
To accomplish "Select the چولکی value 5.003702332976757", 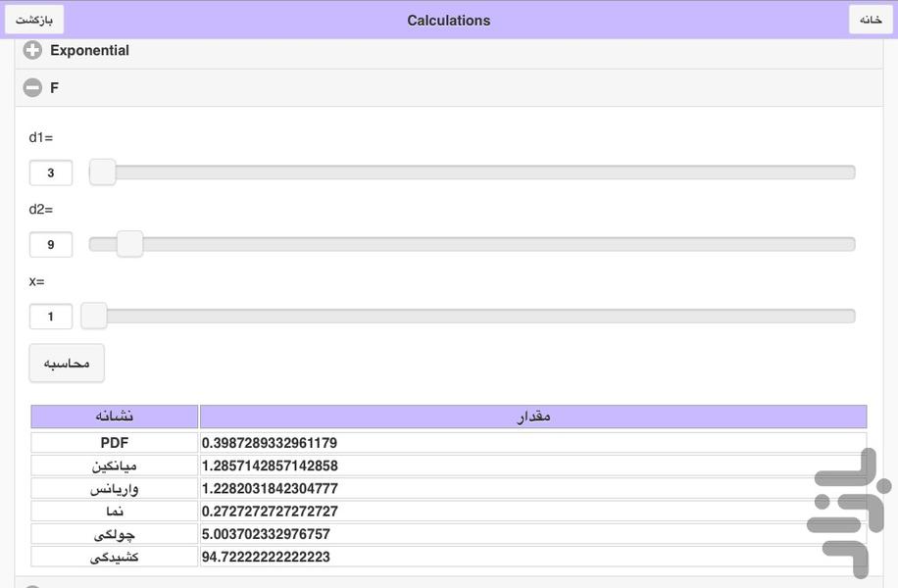I will pyautogui.click(x=266, y=534).
